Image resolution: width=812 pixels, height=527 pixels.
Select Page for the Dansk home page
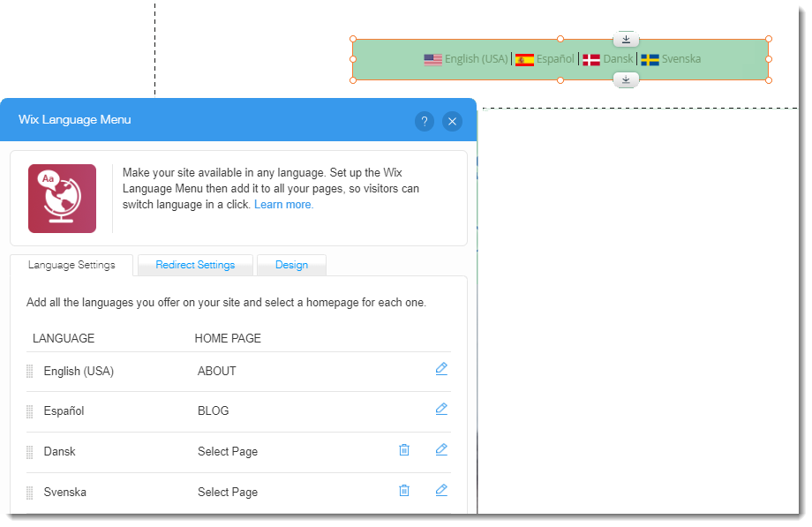tap(228, 452)
